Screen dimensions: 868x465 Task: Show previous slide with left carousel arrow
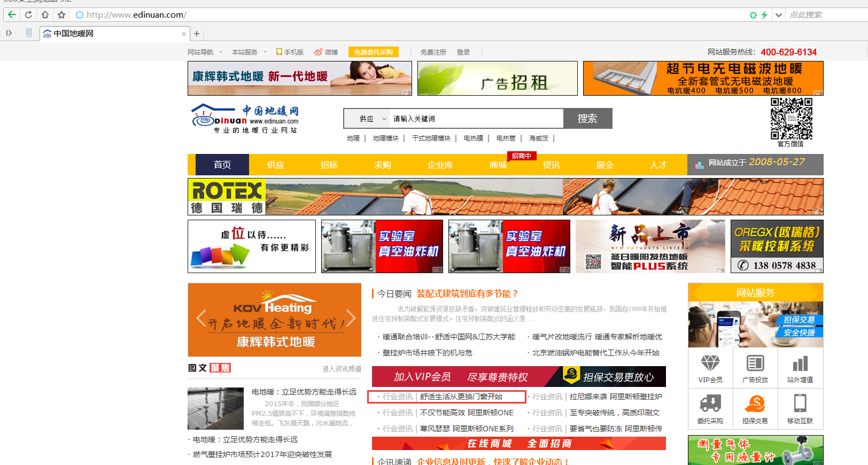tap(200, 319)
